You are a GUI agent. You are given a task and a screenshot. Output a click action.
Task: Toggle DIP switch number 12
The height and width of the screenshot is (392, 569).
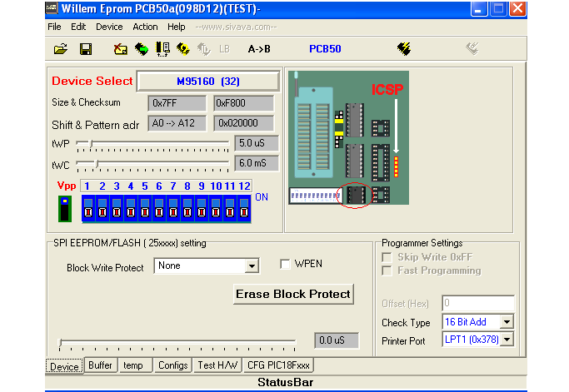pos(244,208)
